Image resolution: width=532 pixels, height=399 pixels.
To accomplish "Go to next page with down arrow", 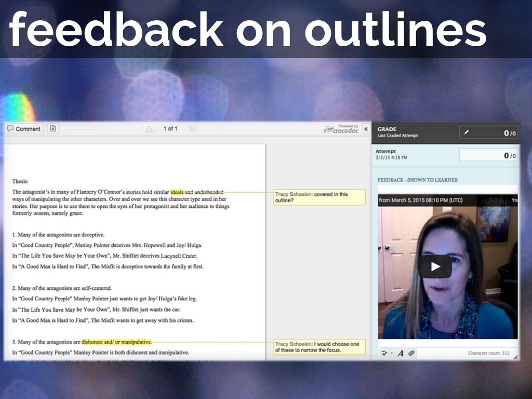I will [x=192, y=129].
